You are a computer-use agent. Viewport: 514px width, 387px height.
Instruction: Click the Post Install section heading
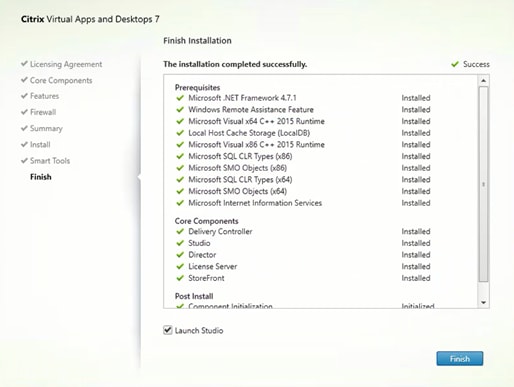[x=194, y=296]
